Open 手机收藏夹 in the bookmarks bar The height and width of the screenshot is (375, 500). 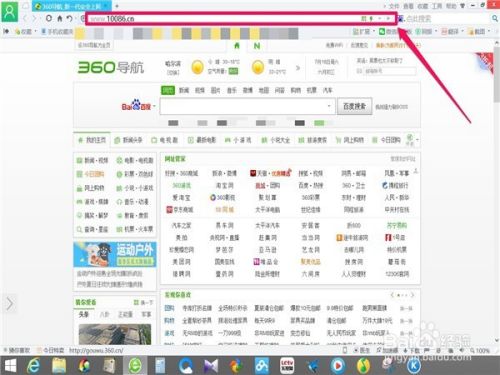pos(57,32)
